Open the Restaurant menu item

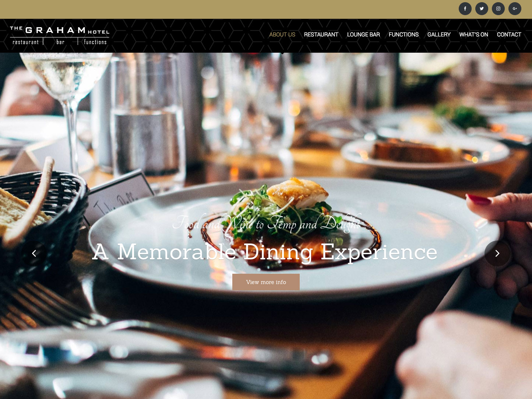point(321,35)
